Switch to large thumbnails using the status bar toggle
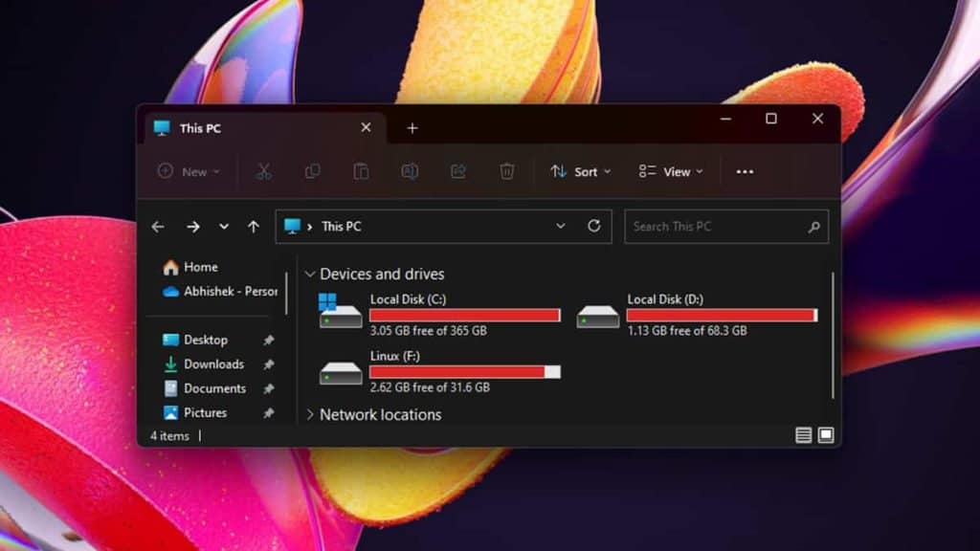The width and height of the screenshot is (980, 551). click(825, 435)
